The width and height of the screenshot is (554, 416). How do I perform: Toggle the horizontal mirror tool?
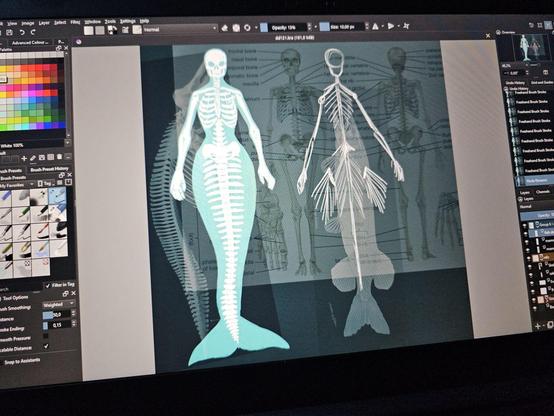coord(376,26)
